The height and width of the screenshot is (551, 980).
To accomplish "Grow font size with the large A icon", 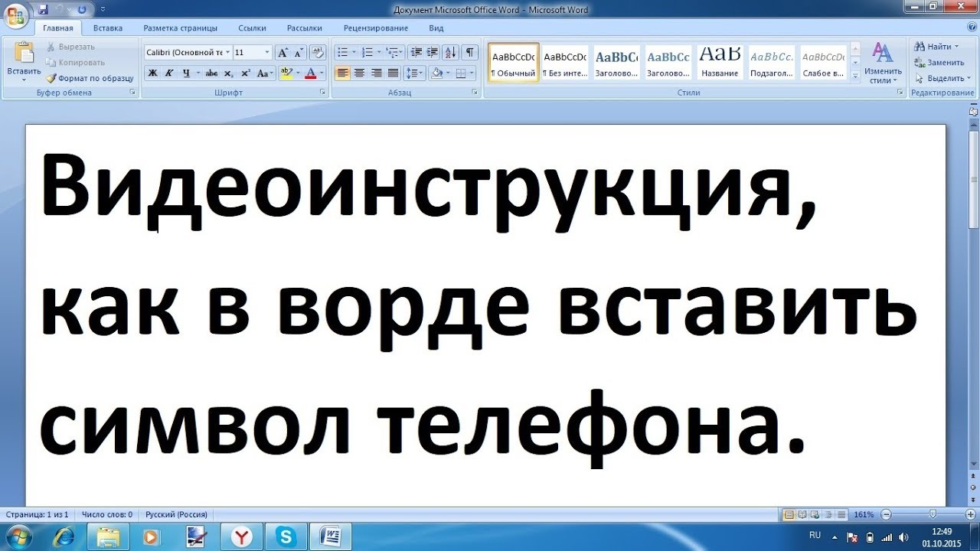I will (283, 53).
